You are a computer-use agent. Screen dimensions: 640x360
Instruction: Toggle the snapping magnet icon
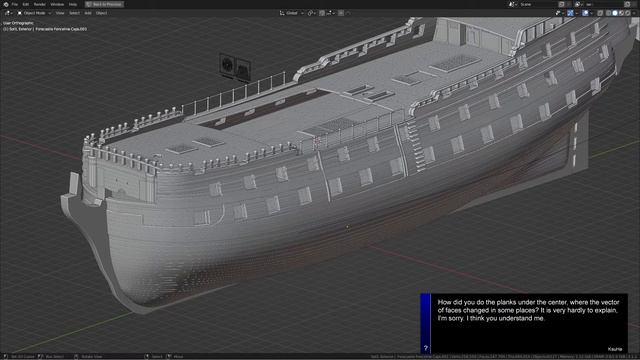pos(322,13)
